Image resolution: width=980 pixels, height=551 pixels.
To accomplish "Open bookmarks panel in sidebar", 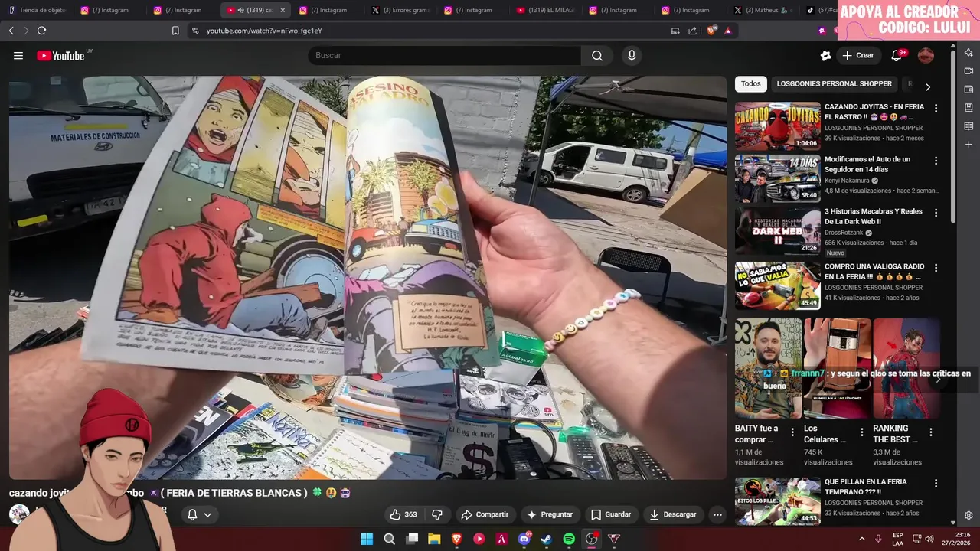I will pyautogui.click(x=969, y=108).
